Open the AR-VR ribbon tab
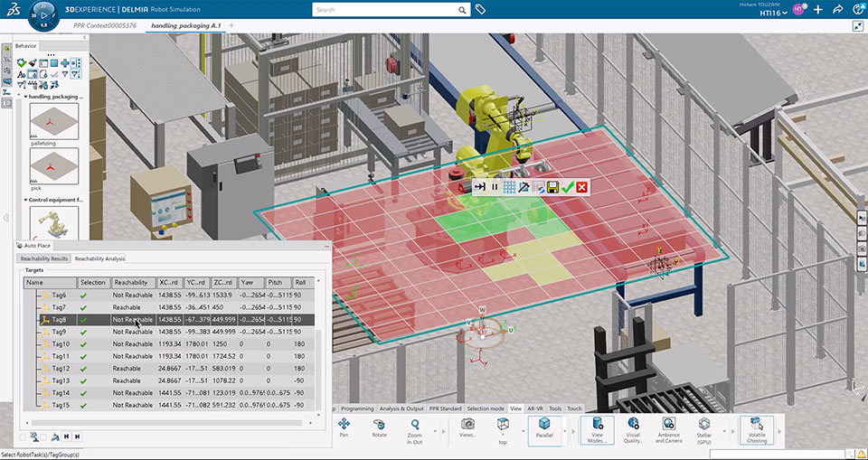 pyautogui.click(x=534, y=408)
